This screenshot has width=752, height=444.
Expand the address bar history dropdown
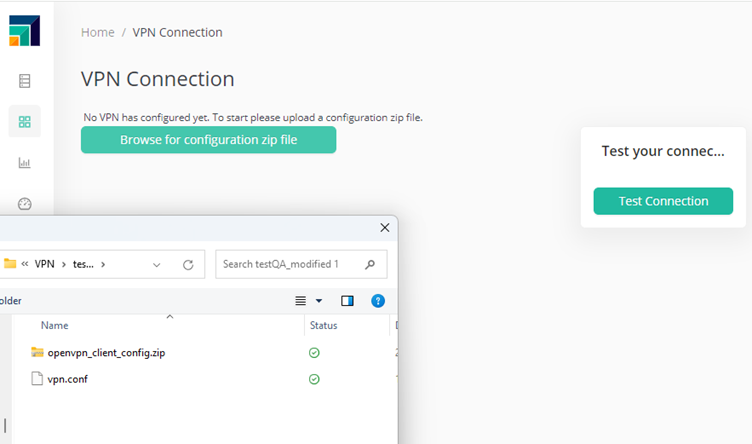pos(156,265)
